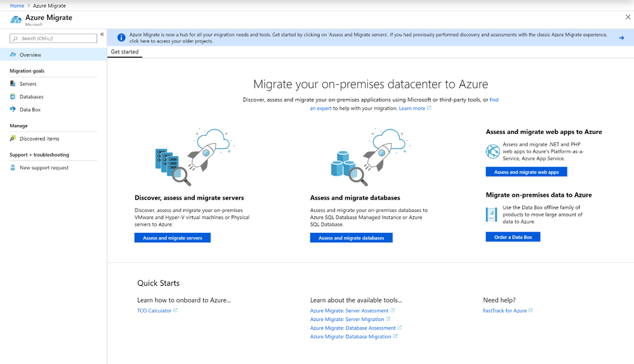Click external link icon beside Server Assessment
This screenshot has width=634, height=364.
[x=393, y=310]
